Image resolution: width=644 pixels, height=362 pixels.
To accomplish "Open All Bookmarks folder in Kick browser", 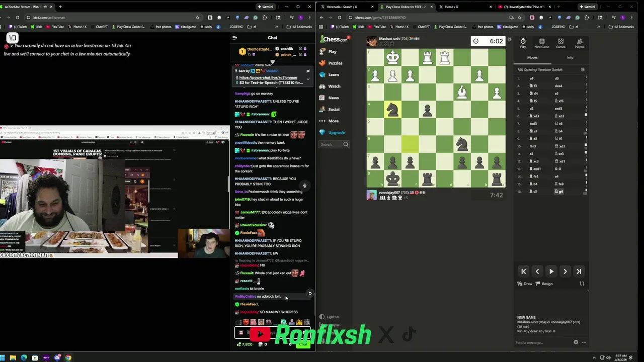I will click(299, 27).
